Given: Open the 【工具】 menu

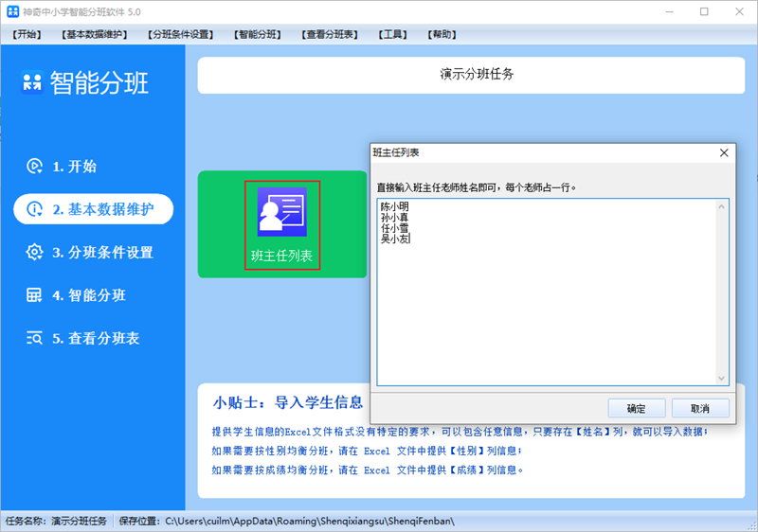Looking at the screenshot, I should [392, 34].
